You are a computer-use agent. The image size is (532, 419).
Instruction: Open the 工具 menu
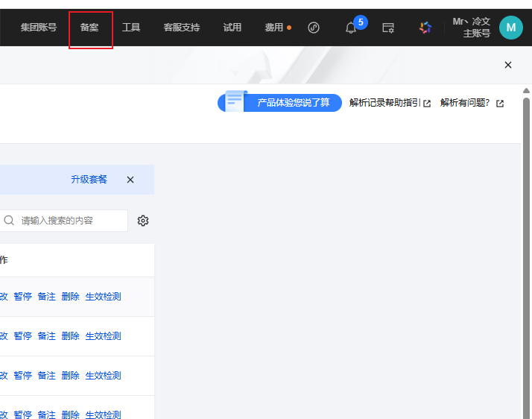point(131,28)
